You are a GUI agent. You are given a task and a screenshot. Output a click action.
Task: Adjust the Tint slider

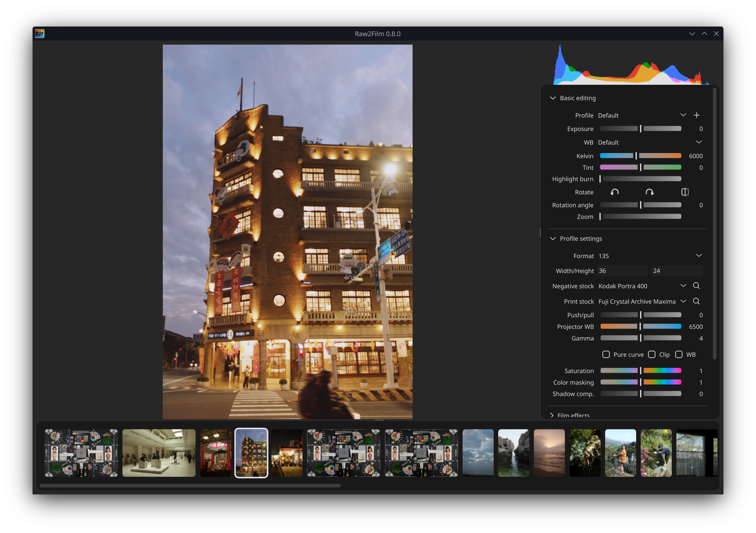[641, 167]
